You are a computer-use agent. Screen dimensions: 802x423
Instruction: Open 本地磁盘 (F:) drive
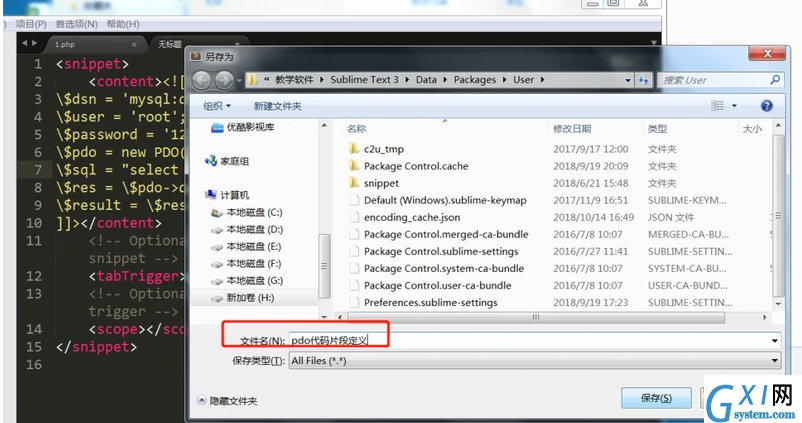click(x=247, y=263)
